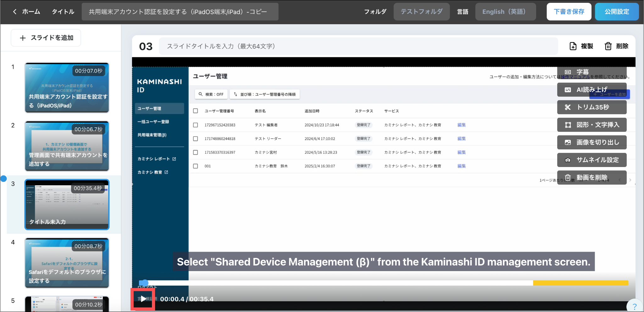This screenshot has height=312, width=644.
Task: Open カミナシ レポート external link
Action: tap(157, 159)
